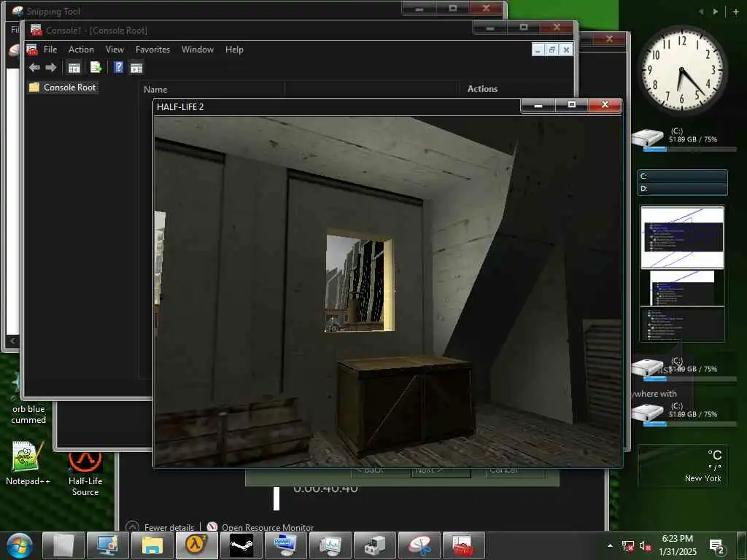This screenshot has height=560, width=747.
Task: Switch to the red toolbox MMC taskbar icon
Action: [463, 545]
